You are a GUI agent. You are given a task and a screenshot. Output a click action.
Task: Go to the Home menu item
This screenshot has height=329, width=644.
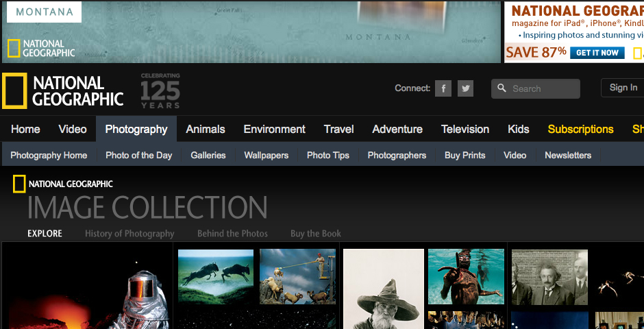point(25,129)
